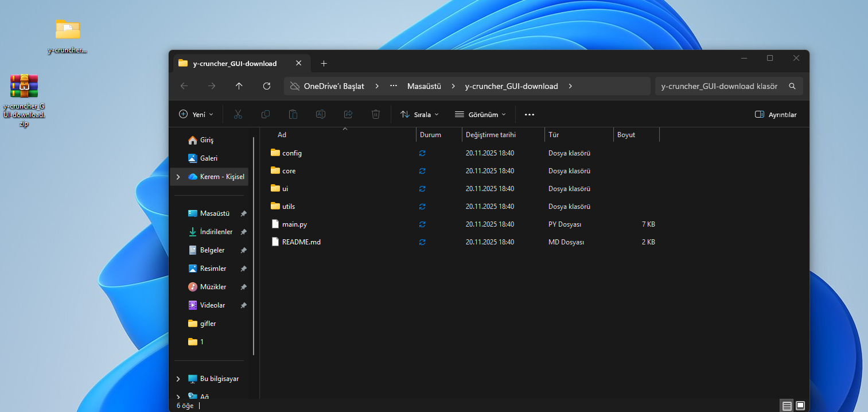Expand Kerem - Kişisel in sidebar

click(178, 177)
